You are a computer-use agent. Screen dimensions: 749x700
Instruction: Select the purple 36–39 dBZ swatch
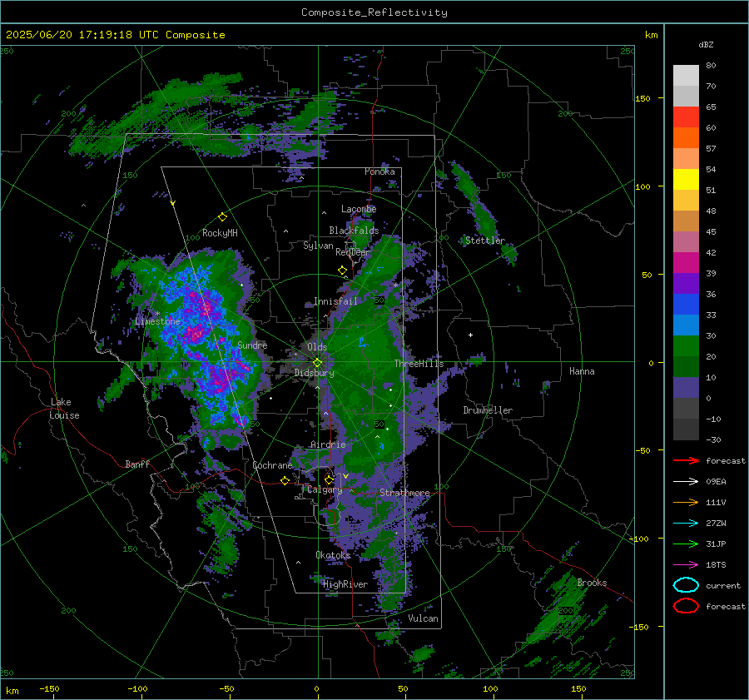(x=686, y=283)
